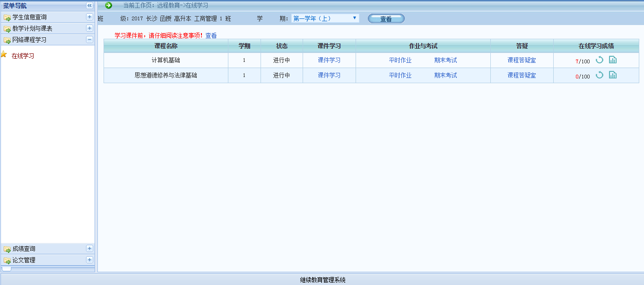Viewport: 644px width, 285px height.
Task: Collapse the 网络课程学习 section
Action: point(89,40)
